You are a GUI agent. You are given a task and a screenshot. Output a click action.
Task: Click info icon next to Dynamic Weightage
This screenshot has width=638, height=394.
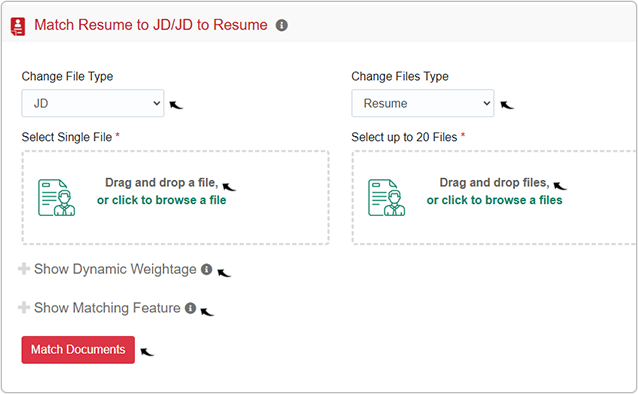[x=207, y=269]
